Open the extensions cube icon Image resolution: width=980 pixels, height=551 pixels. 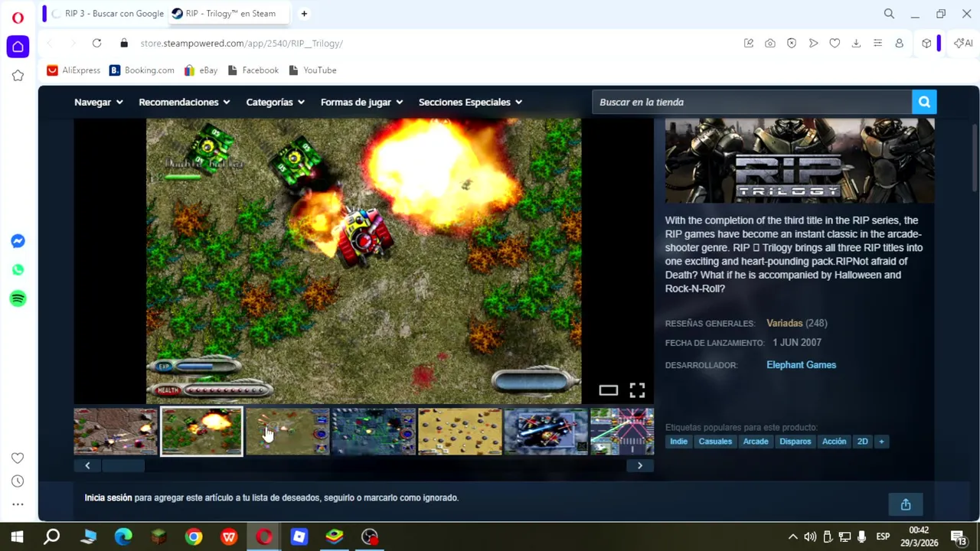926,43
